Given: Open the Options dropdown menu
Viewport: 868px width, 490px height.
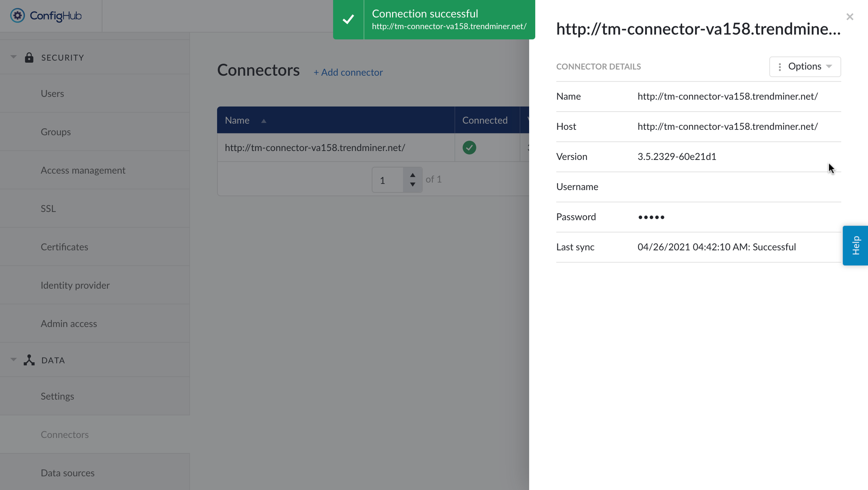Looking at the screenshot, I should tap(805, 66).
